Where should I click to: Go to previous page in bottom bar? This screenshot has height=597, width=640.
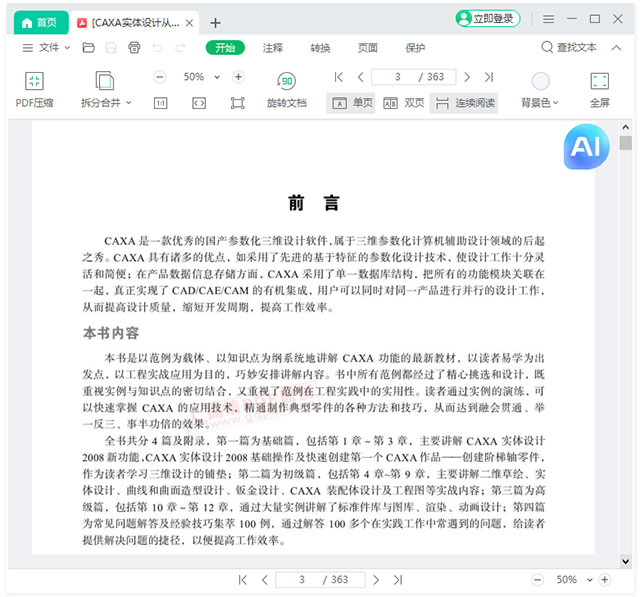pos(264,579)
